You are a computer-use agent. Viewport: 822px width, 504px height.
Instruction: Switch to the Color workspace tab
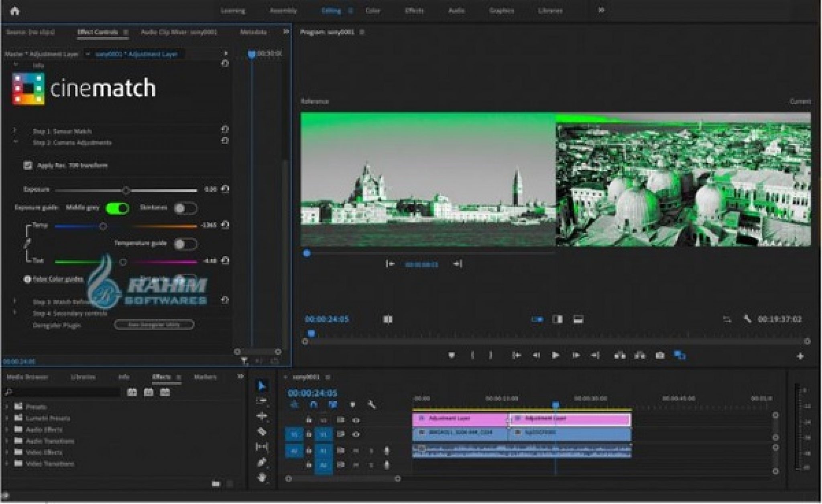pos(372,11)
